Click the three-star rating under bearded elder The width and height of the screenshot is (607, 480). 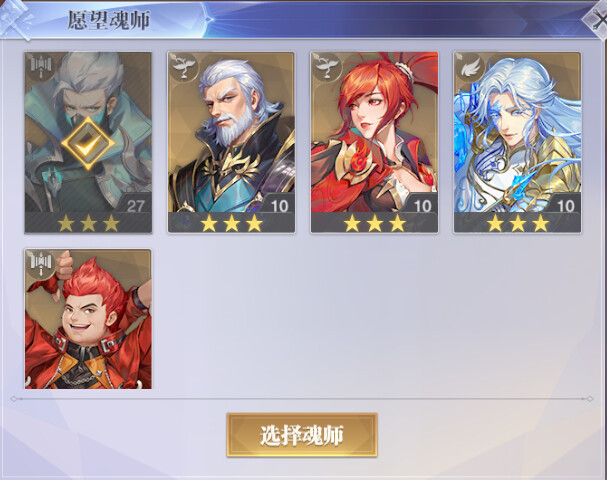click(231, 223)
